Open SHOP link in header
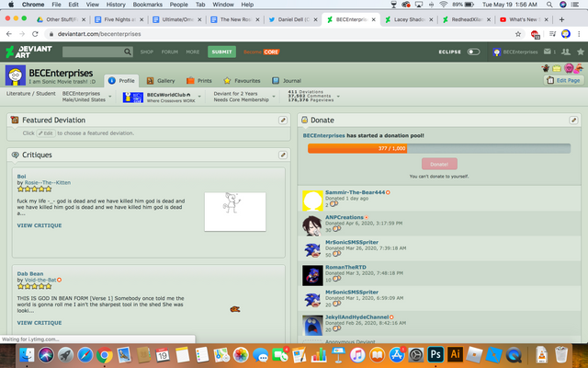 [x=147, y=52]
